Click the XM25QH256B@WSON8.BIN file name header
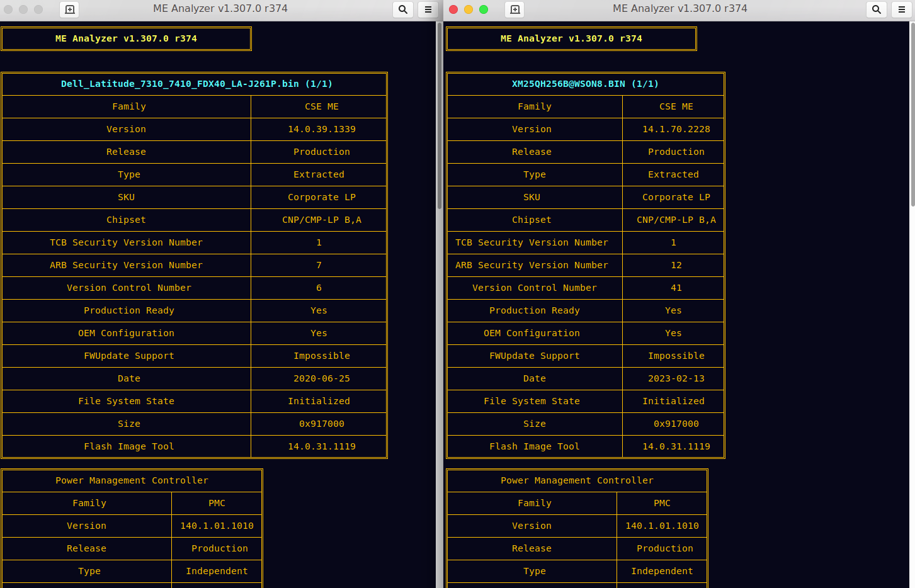 pos(585,84)
